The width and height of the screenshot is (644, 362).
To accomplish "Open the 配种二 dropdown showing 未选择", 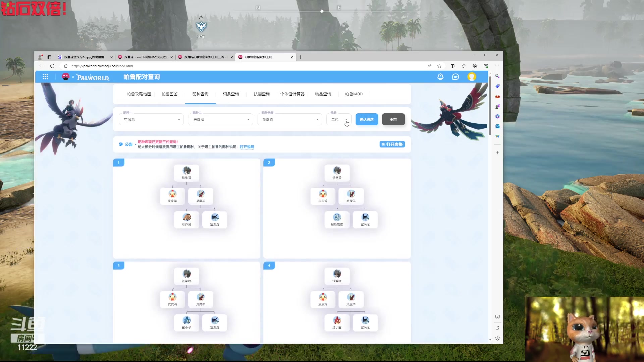I will 220,120.
